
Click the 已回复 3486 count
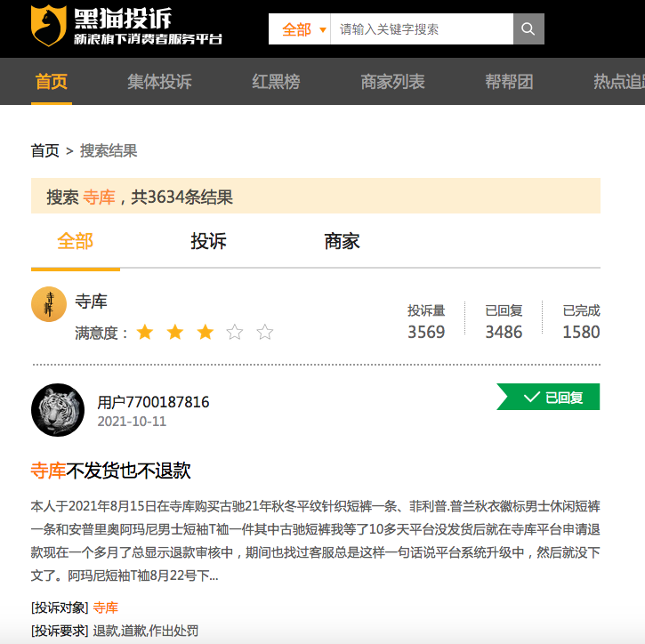coord(504,322)
